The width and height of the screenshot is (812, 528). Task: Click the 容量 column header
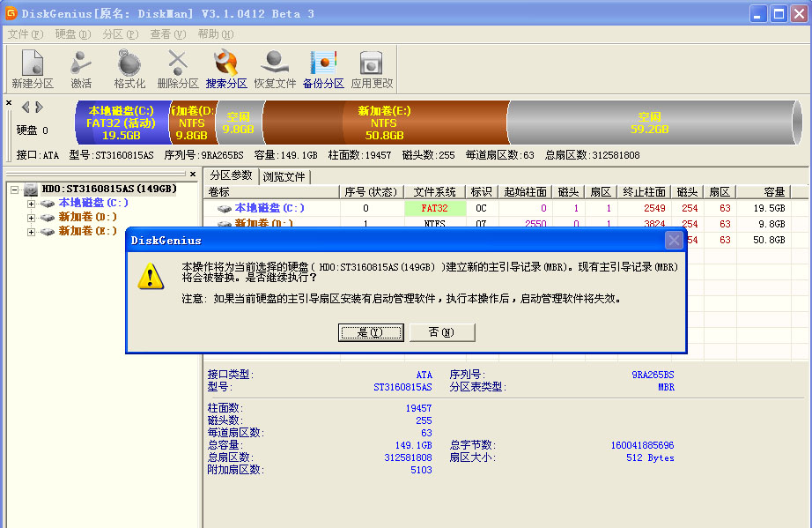pos(764,192)
